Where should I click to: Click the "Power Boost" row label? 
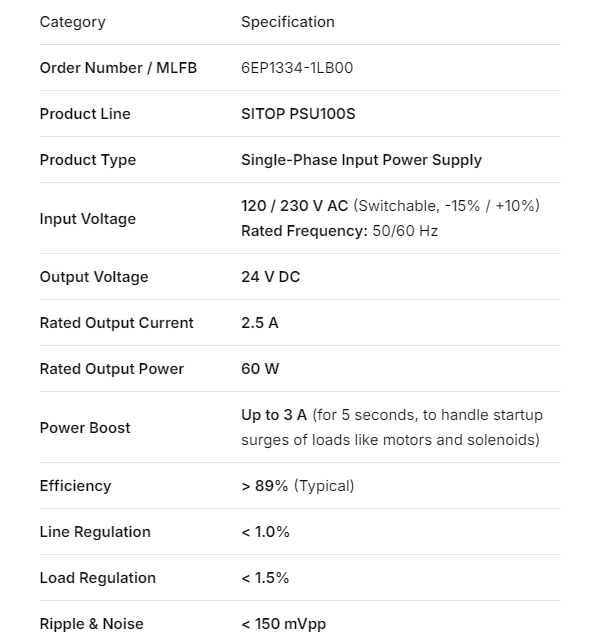(85, 428)
